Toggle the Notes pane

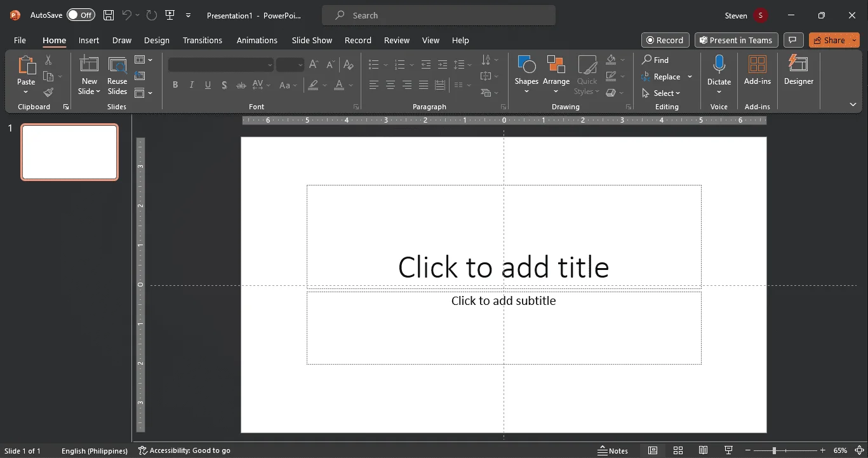click(x=613, y=450)
